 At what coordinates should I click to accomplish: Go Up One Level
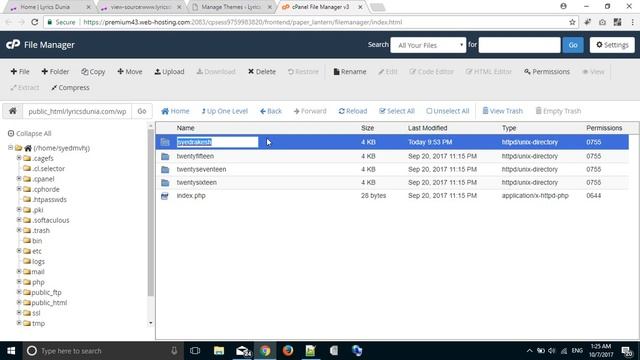pyautogui.click(x=224, y=111)
